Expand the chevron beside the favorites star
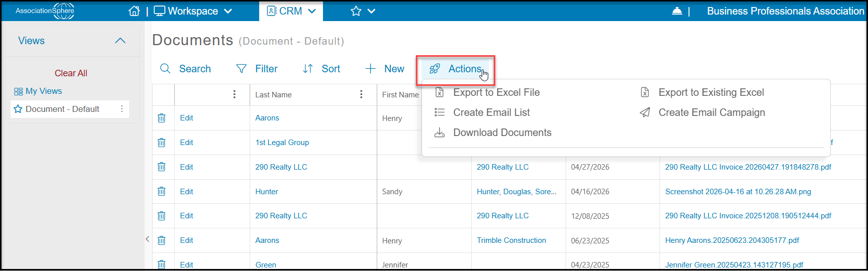The height and width of the screenshot is (271, 868). tap(372, 11)
